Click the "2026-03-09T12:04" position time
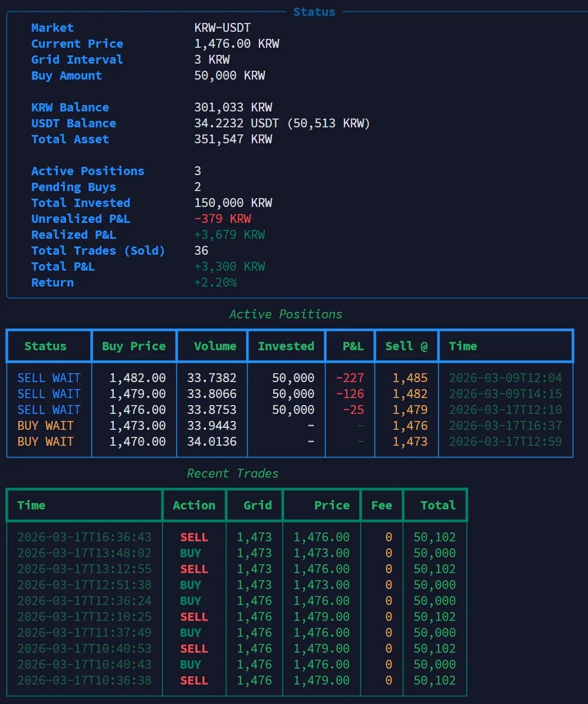 (x=505, y=378)
